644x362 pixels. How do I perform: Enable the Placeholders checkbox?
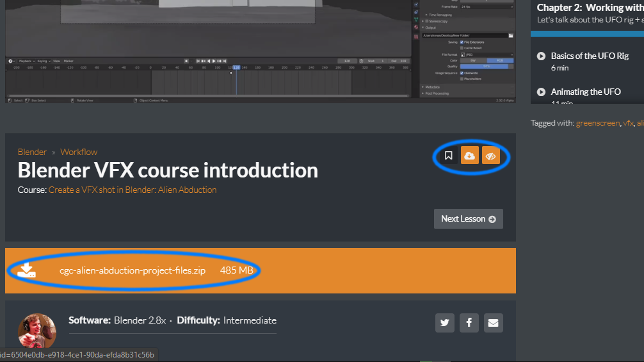pos(462,79)
